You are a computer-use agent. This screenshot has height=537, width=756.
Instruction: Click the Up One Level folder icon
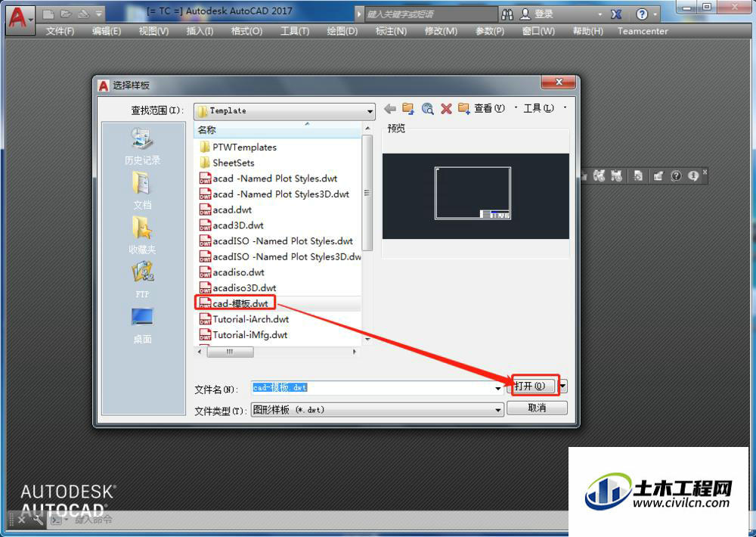pyautogui.click(x=408, y=109)
